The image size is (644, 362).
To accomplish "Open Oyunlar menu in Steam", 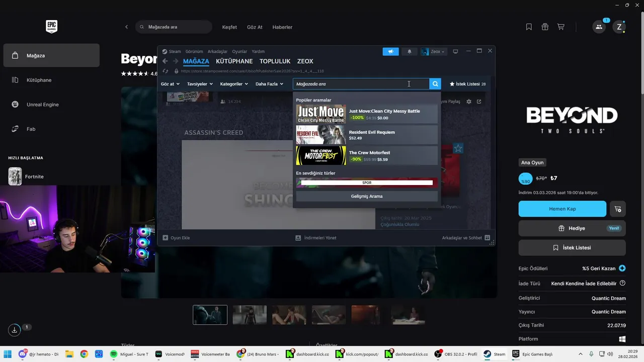I will (239, 51).
